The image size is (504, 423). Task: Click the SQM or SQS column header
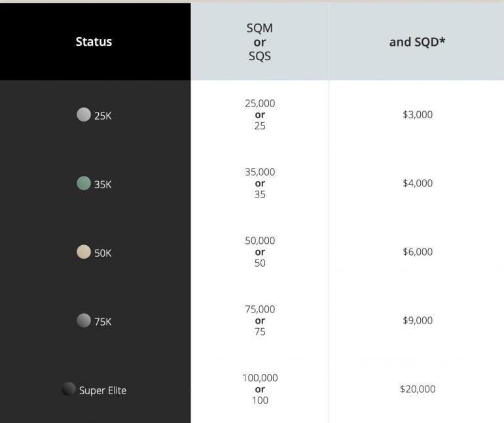[x=260, y=42]
